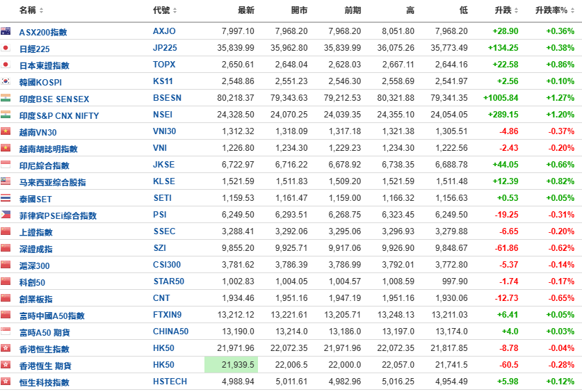Screen dimensions: 582x392
Task: Click the India flag beside 印度S&P CNX NIFTY
Action: [6, 115]
